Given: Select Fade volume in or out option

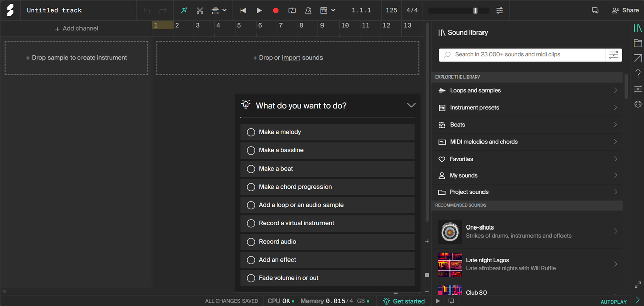Looking at the screenshot, I should click(x=328, y=278).
